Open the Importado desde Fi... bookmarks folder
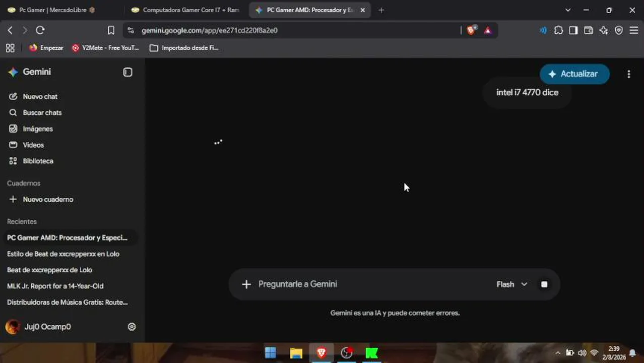 pos(184,48)
